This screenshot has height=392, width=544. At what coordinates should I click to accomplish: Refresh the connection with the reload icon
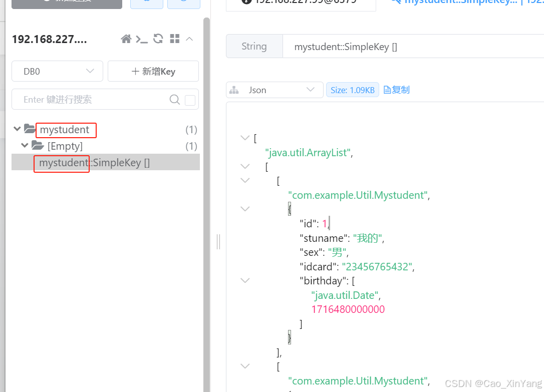pos(158,39)
